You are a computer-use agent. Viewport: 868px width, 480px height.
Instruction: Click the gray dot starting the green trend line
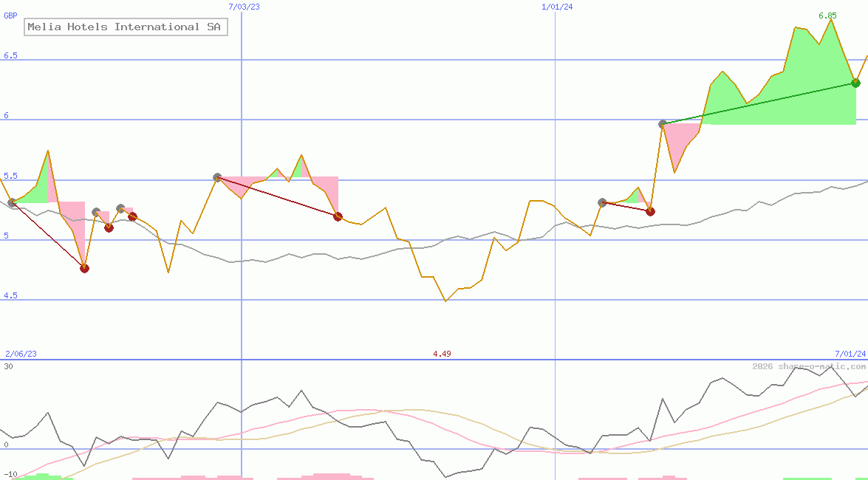[x=663, y=124]
